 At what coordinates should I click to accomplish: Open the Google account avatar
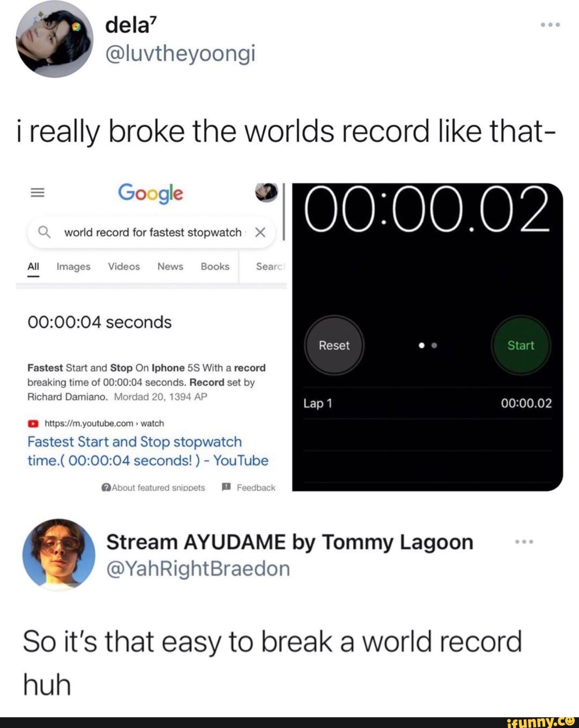point(266,192)
